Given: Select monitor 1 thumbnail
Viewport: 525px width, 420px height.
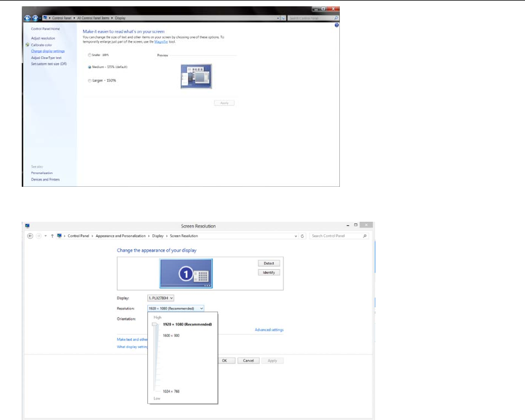Looking at the screenshot, I should pyautogui.click(x=186, y=273).
